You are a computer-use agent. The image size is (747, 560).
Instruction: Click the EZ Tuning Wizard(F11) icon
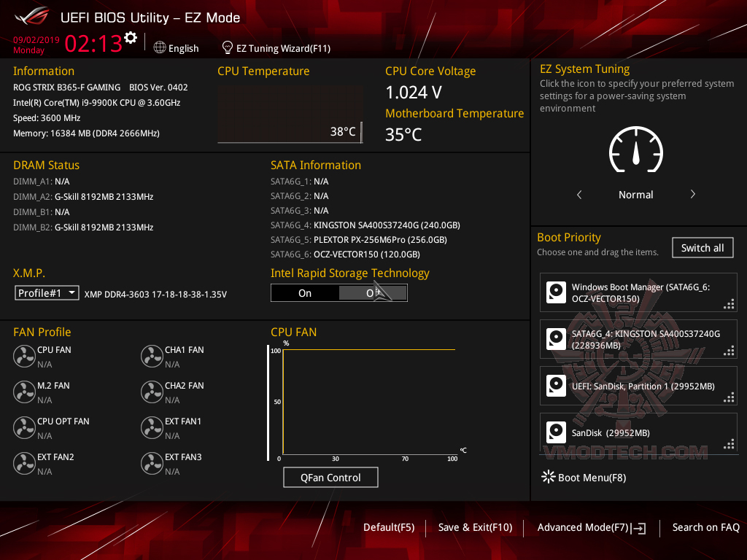pos(226,48)
